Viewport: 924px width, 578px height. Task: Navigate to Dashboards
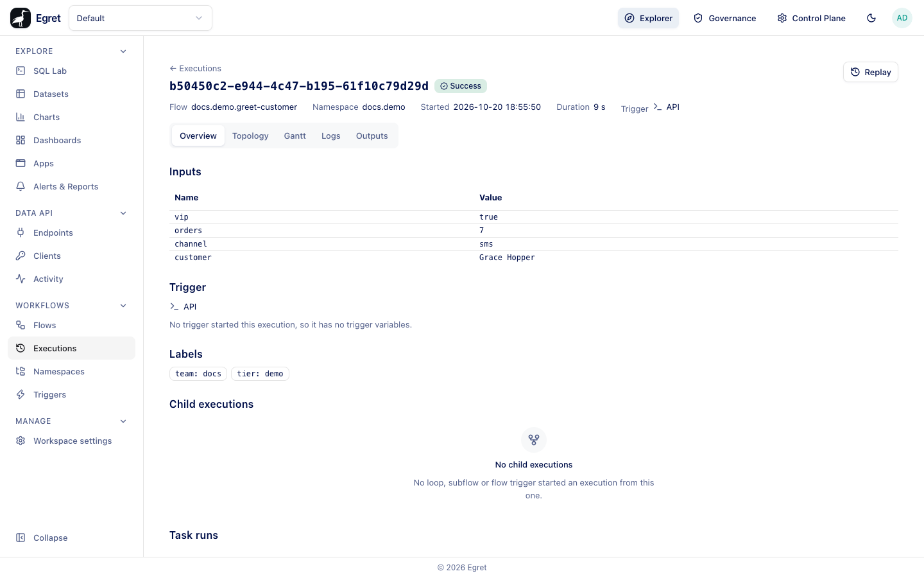pyautogui.click(x=71, y=140)
